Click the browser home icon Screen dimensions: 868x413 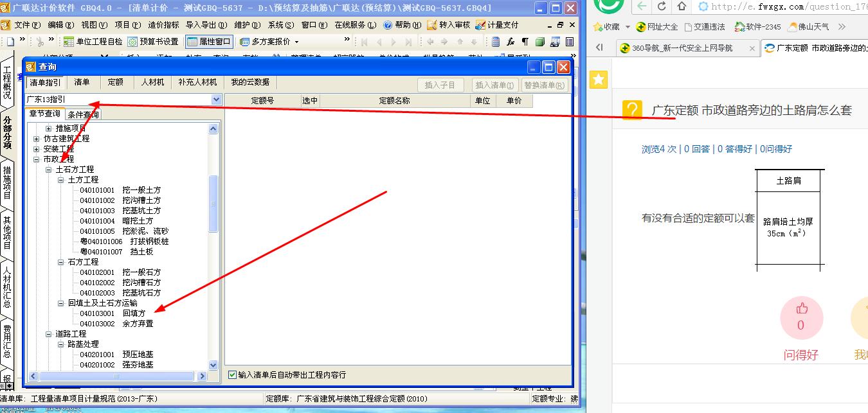tap(682, 7)
